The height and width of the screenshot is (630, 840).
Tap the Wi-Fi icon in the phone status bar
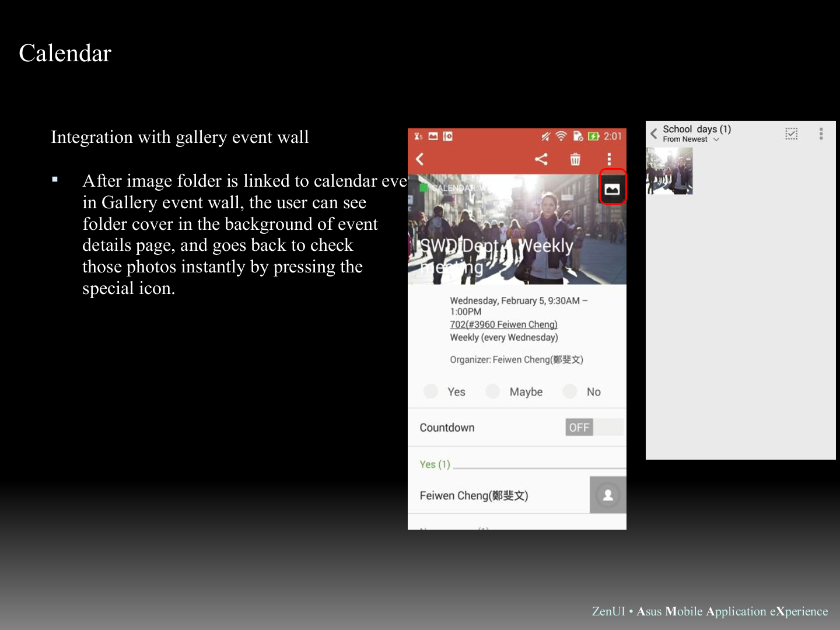click(x=561, y=136)
